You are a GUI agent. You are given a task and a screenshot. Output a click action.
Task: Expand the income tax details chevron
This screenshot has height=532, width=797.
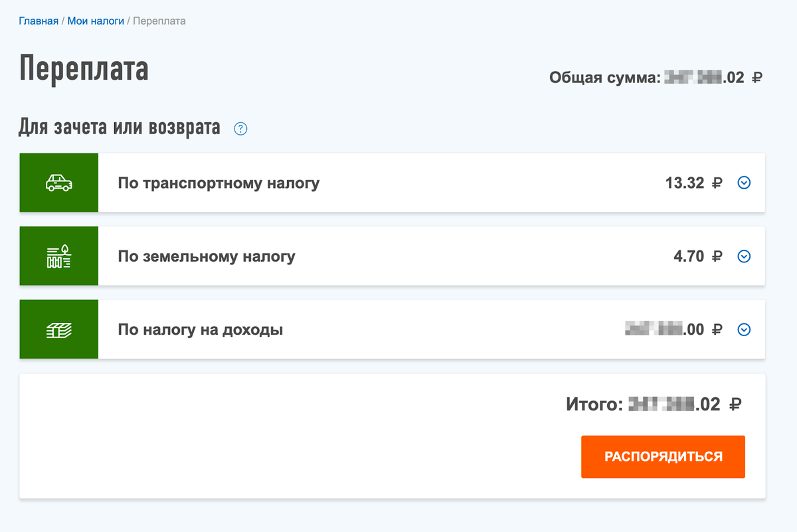click(x=744, y=329)
